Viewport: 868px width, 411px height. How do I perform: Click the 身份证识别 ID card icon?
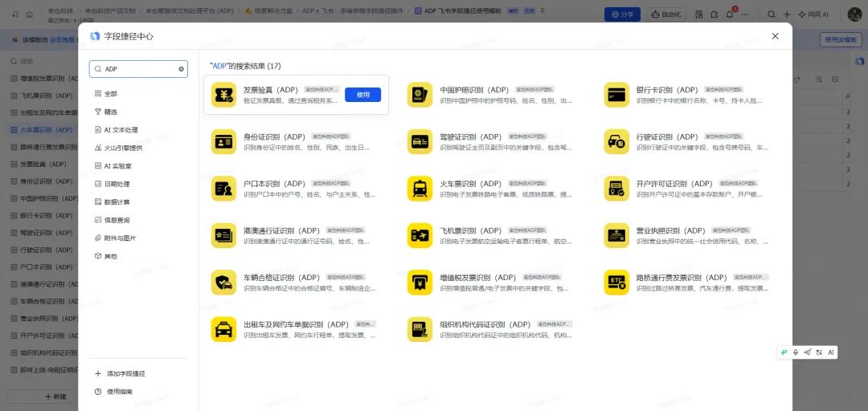(x=223, y=141)
